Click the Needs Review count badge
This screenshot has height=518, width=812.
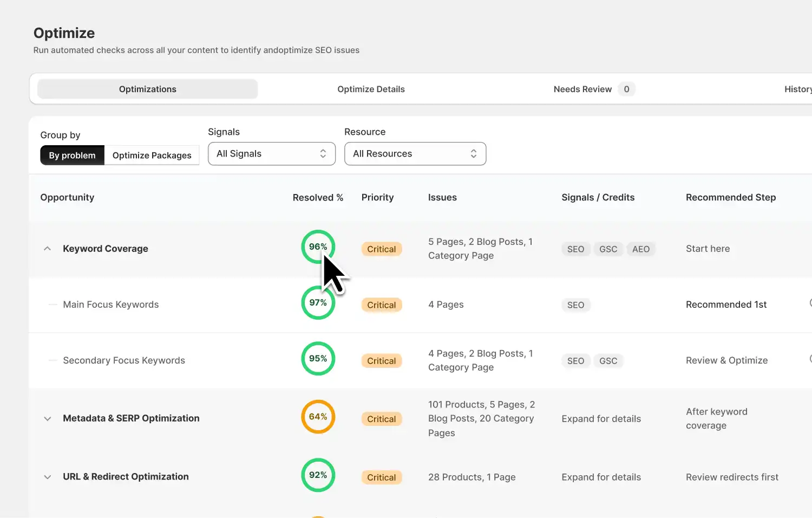[626, 89]
